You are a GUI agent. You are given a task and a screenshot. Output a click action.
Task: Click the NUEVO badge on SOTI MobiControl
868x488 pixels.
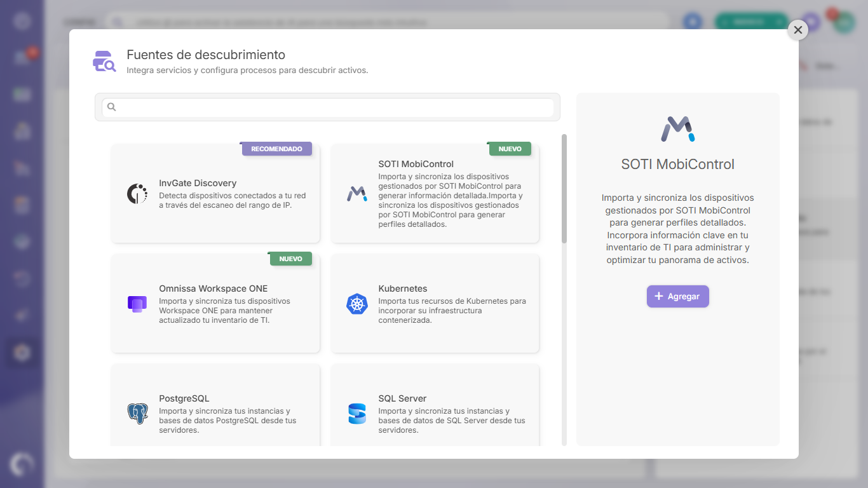point(510,149)
